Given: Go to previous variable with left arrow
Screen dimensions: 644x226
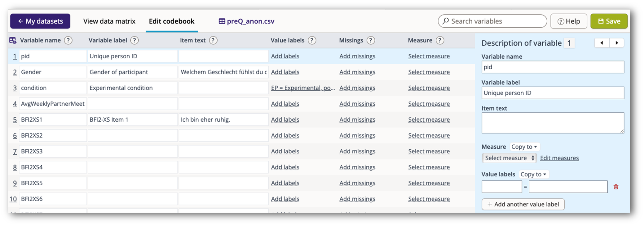Looking at the screenshot, I should click(602, 43).
